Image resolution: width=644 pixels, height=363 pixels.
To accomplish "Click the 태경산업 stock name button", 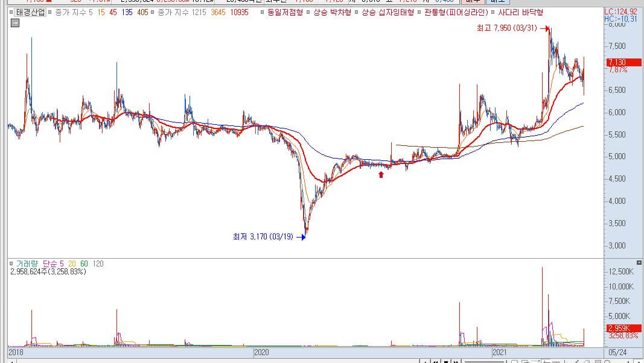I will pyautogui.click(x=30, y=12).
